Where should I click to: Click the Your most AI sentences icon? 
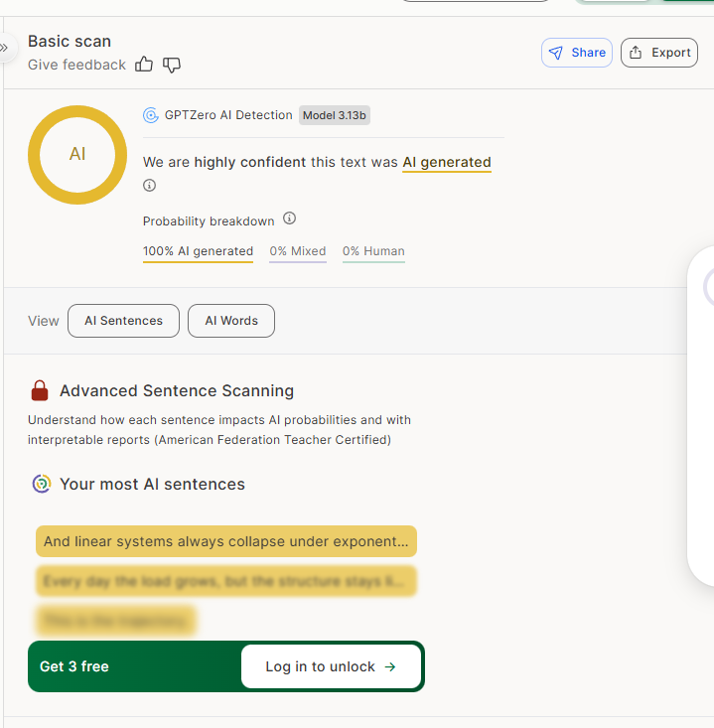(42, 484)
